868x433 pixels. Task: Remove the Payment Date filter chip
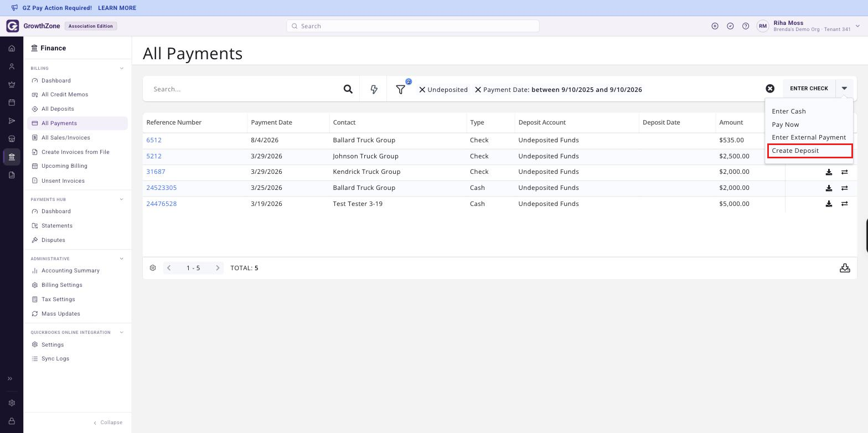[x=478, y=89]
